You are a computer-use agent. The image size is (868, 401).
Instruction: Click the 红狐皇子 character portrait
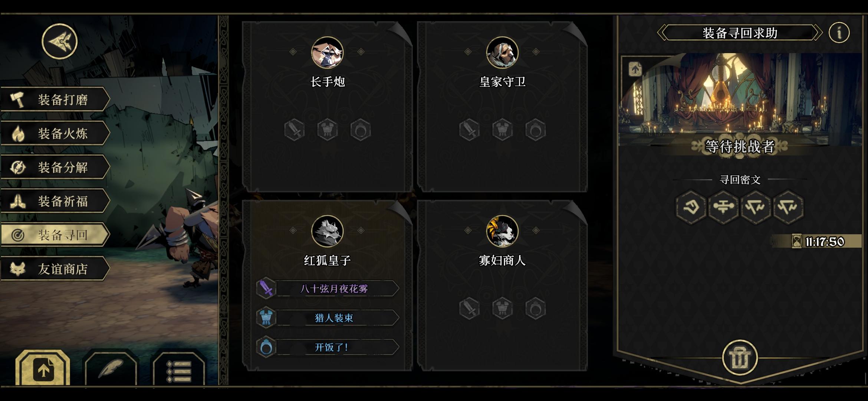pyautogui.click(x=327, y=231)
